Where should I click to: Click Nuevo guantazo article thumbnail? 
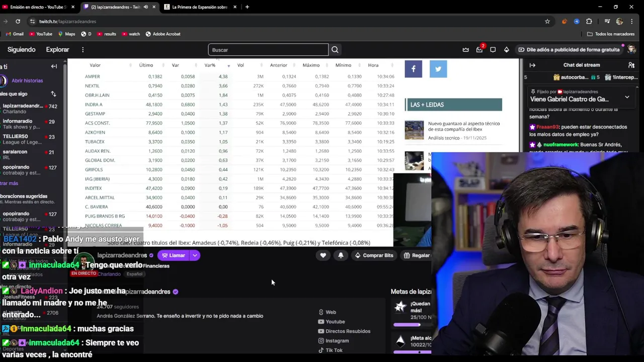[415, 130]
